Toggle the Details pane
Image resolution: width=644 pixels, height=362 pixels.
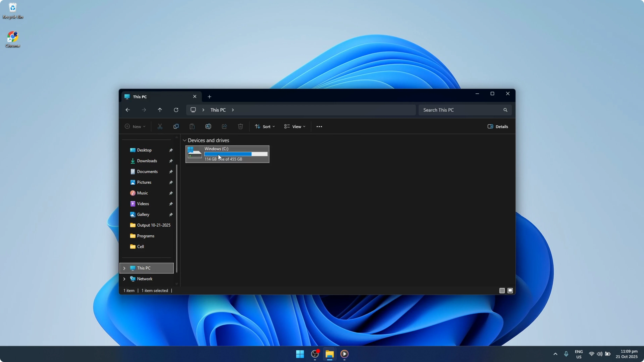498,126
